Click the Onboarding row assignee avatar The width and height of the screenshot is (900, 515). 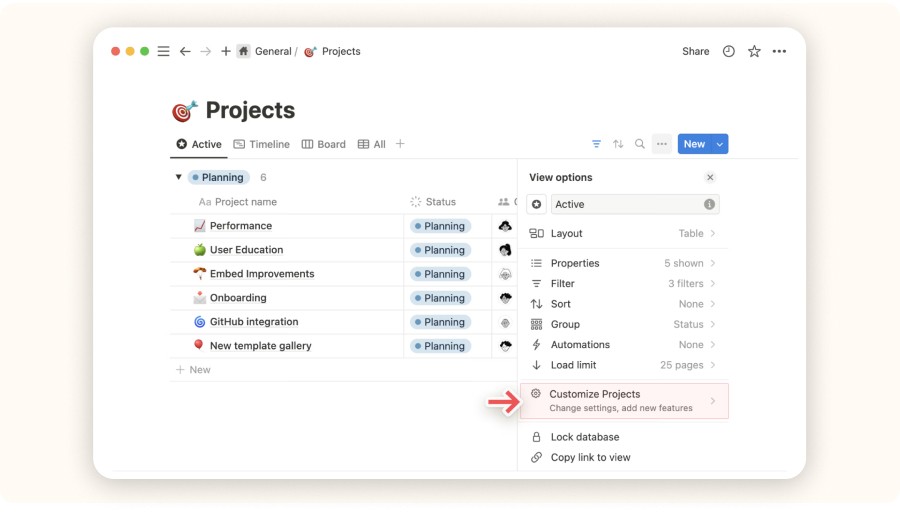pos(505,298)
